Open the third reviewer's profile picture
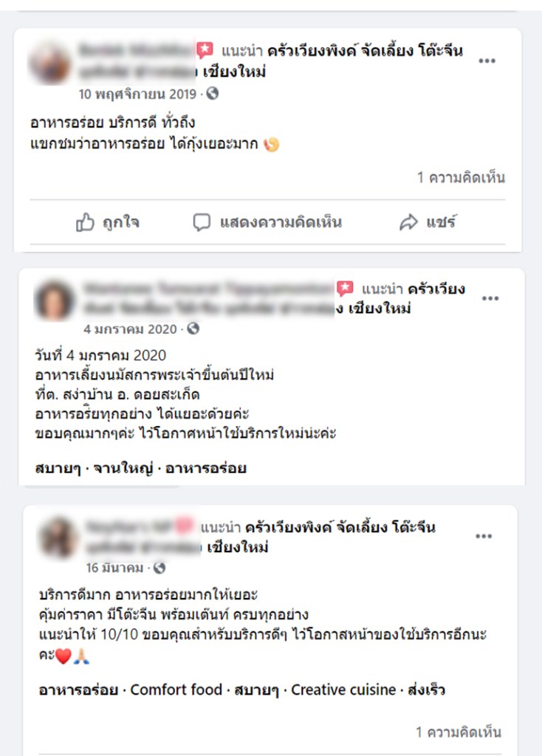The height and width of the screenshot is (756, 542). tap(58, 537)
